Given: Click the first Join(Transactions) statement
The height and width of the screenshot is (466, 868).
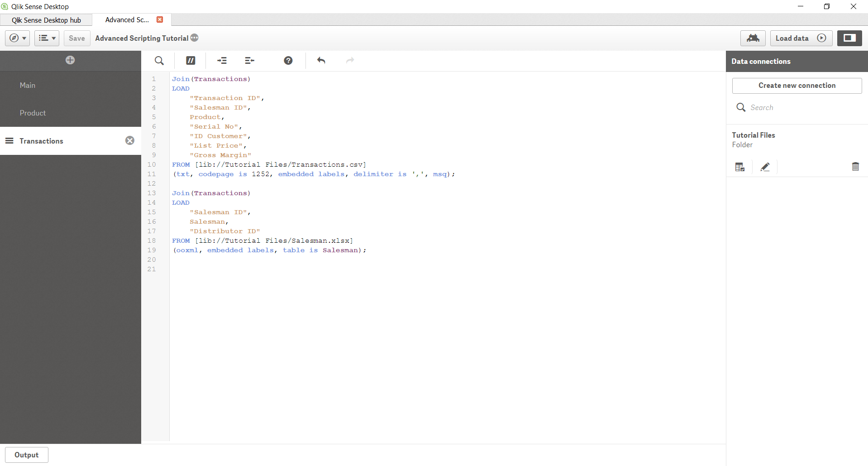Looking at the screenshot, I should point(211,79).
